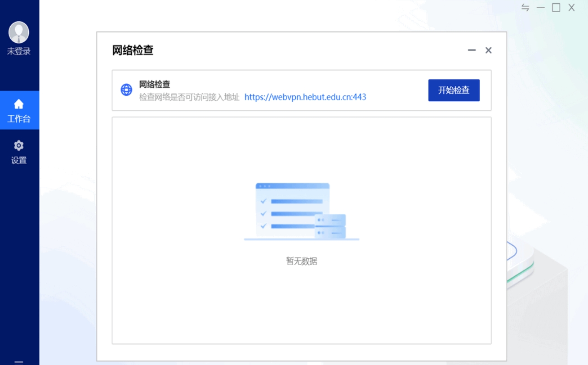This screenshot has height=365, width=588.
Task: Switch to the 设置 sidebar tab
Action: pyautogui.click(x=18, y=152)
